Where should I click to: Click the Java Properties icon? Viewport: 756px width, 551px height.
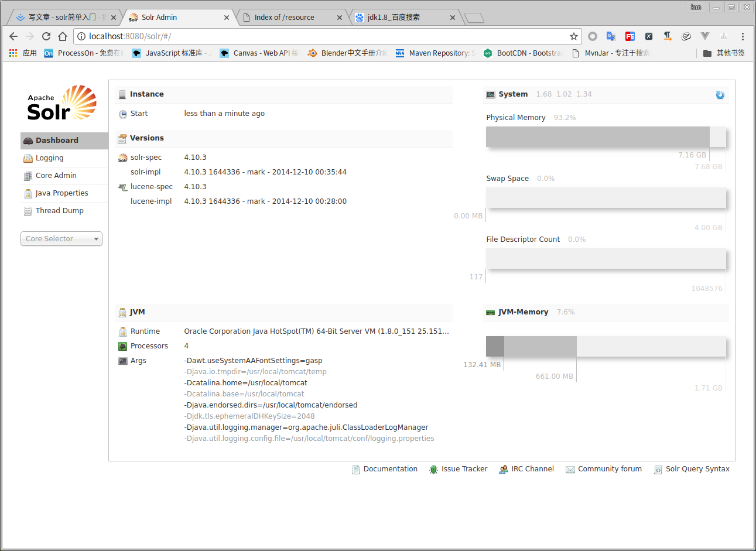[28, 193]
